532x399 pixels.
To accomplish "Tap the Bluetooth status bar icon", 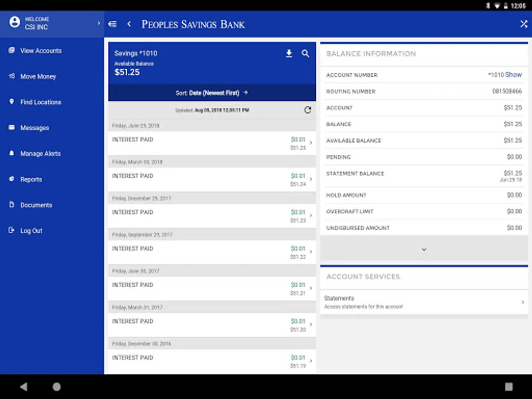I will (489, 6).
